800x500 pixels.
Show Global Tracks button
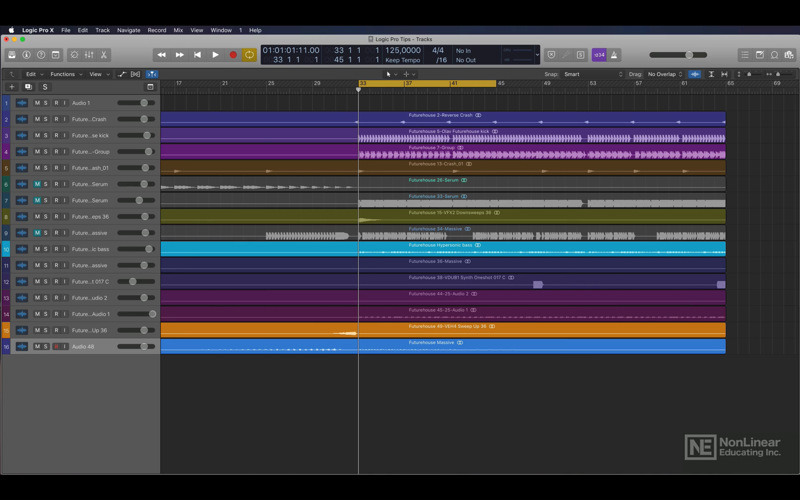150,87
